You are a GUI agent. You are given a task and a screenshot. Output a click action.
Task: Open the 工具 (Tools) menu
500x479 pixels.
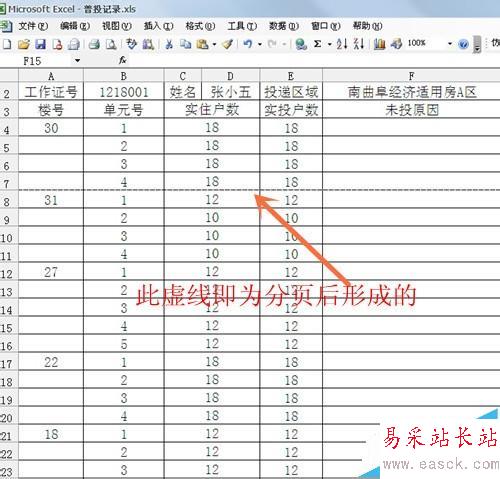point(242,26)
